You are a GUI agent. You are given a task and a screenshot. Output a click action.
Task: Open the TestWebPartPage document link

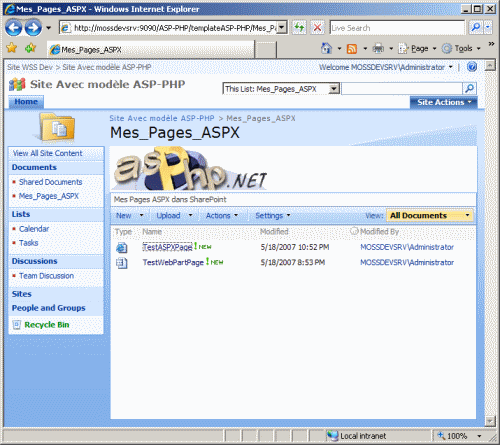[173, 262]
